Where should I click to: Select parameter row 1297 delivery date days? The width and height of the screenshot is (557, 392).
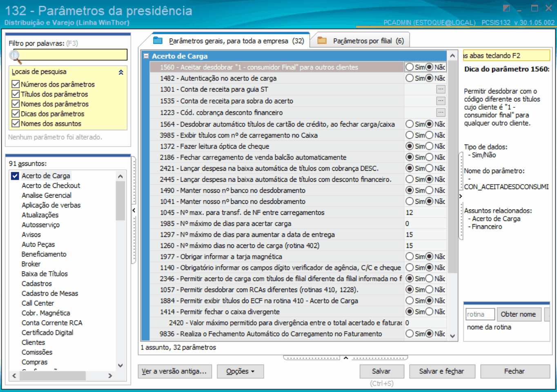tap(298, 234)
